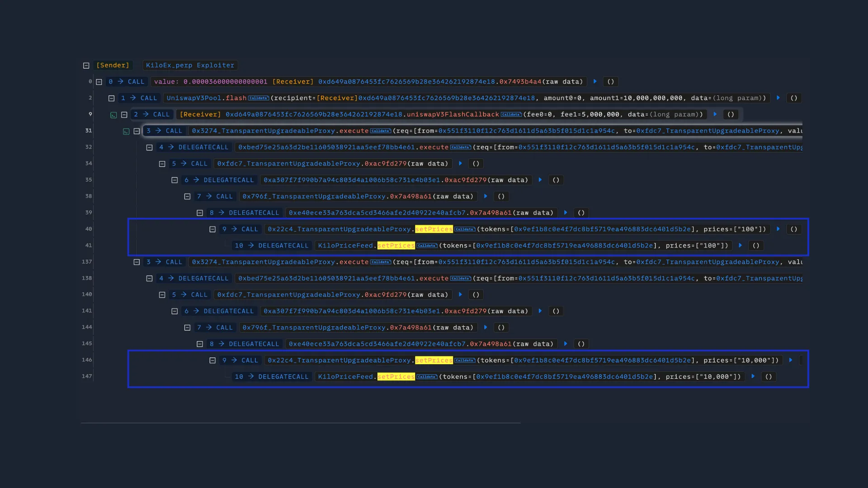Open calldata badge for KiloPriceFeed.setPrices line 41
The height and width of the screenshot is (488, 868).
pyautogui.click(x=427, y=246)
